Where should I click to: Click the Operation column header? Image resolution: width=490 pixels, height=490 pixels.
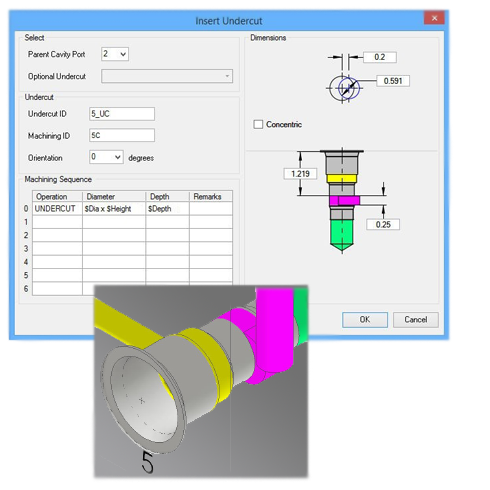[x=57, y=196]
